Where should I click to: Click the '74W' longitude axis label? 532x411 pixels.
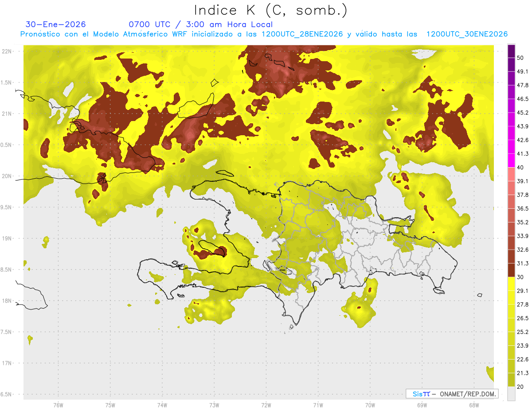[162, 405]
